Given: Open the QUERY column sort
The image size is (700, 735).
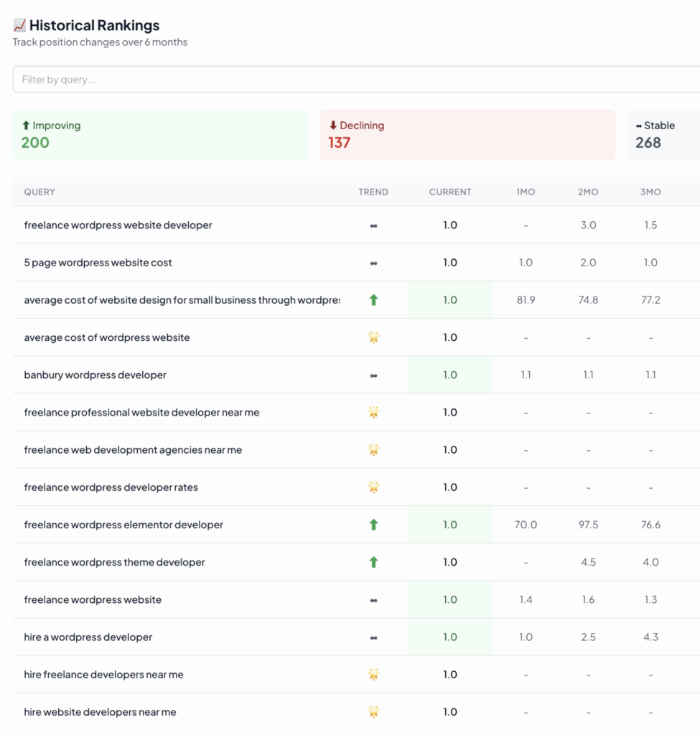Looking at the screenshot, I should pos(39,192).
